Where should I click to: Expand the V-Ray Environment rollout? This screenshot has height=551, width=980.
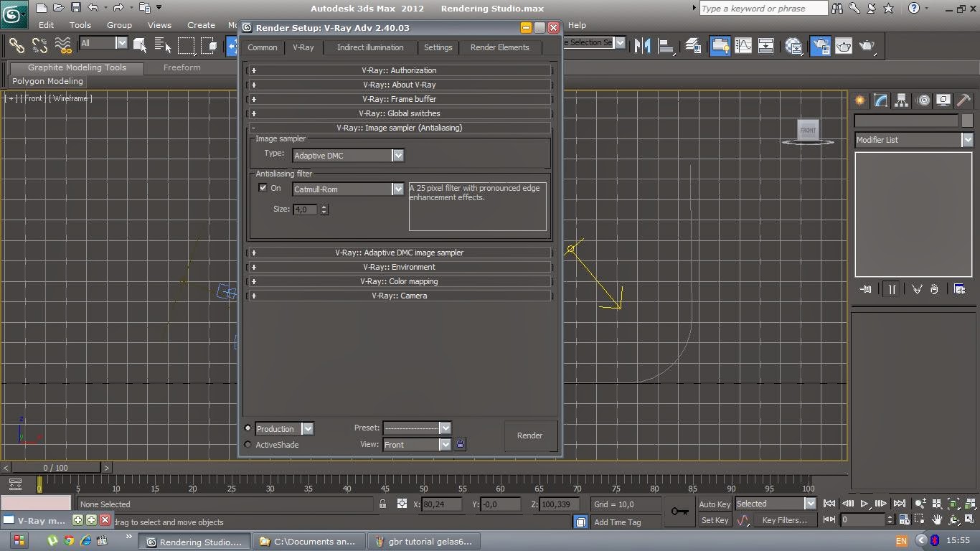coord(399,267)
